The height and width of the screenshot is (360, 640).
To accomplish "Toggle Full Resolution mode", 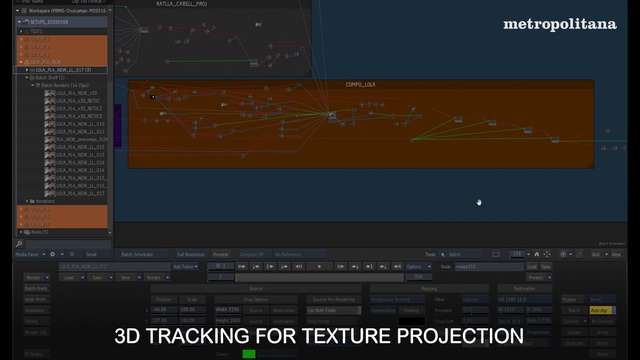I will point(191,254).
